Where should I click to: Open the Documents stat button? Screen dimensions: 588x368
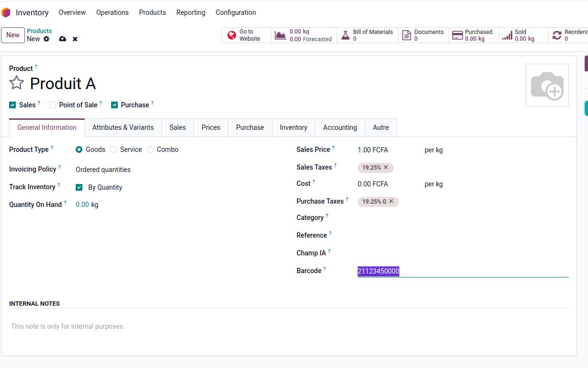tap(423, 35)
